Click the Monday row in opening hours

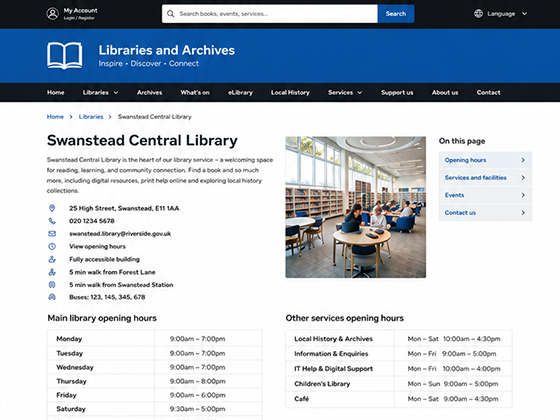coord(155,339)
